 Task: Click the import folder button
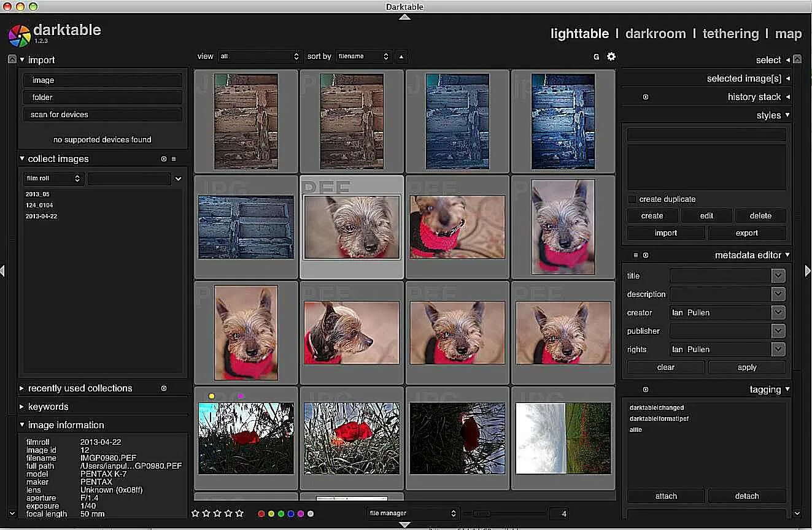(x=102, y=98)
